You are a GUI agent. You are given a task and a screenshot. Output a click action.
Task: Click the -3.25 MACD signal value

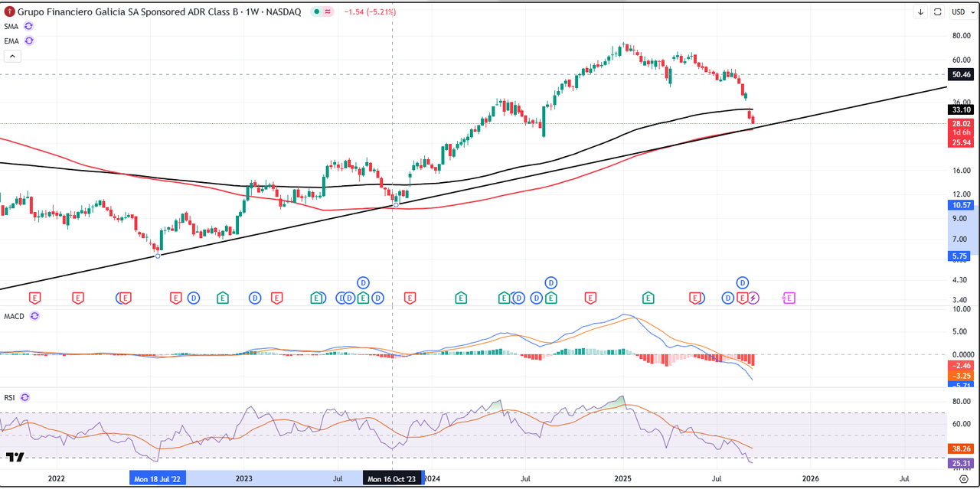point(960,376)
